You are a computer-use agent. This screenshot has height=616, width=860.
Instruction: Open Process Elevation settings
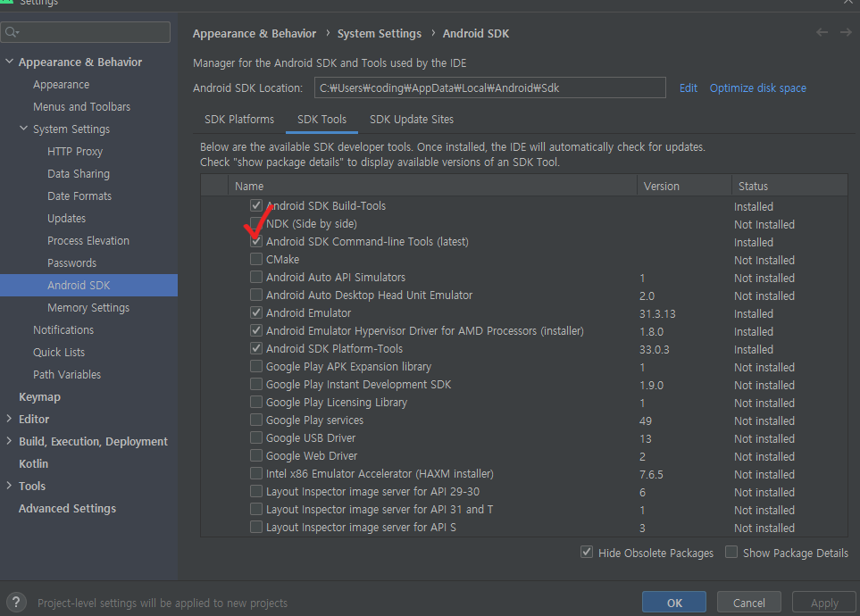[88, 240]
